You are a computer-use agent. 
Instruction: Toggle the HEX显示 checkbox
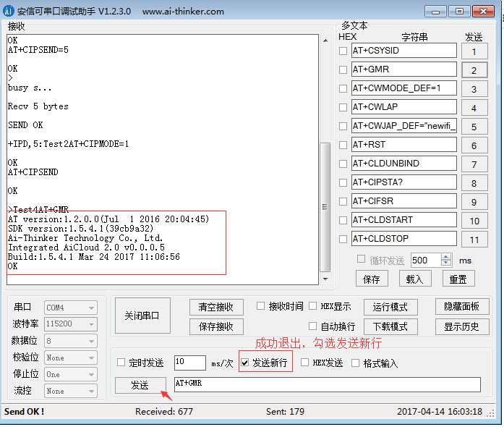point(313,305)
